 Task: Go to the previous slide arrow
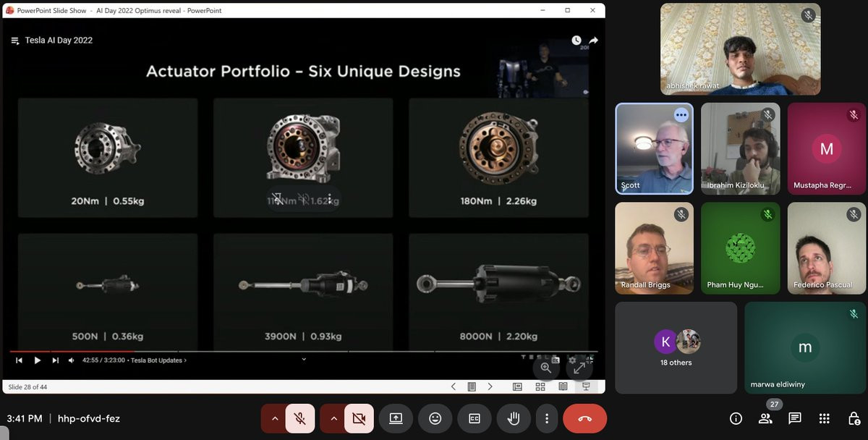coord(454,387)
